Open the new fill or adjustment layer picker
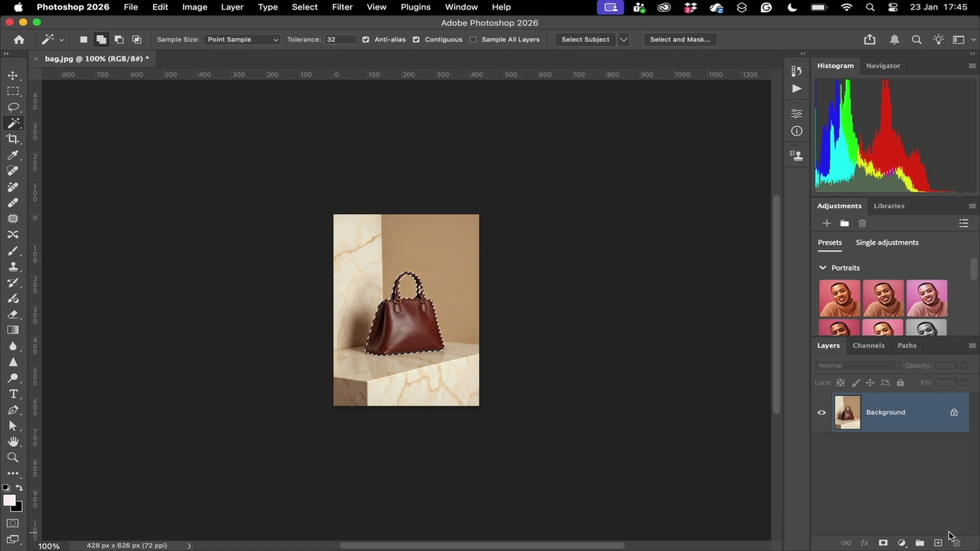The width and height of the screenshot is (980, 551). coord(901,543)
